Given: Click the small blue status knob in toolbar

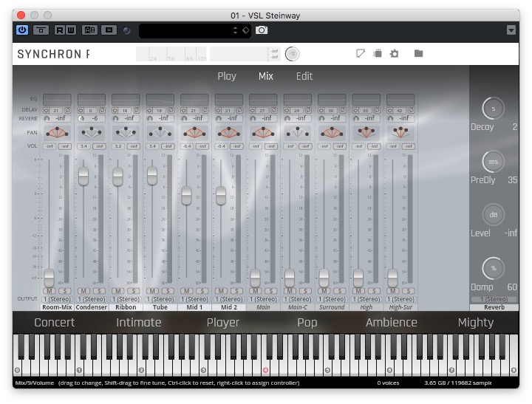Looking at the screenshot, I should pos(126,30).
